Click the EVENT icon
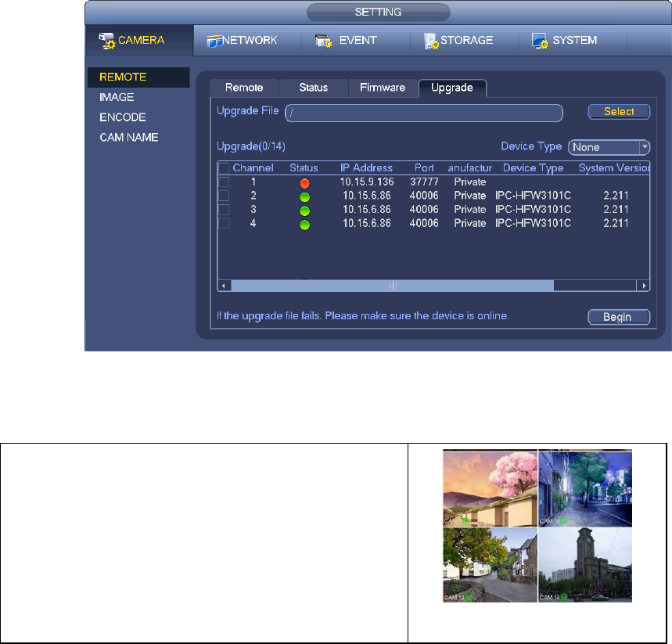This screenshot has height=644, width=672. [324, 41]
